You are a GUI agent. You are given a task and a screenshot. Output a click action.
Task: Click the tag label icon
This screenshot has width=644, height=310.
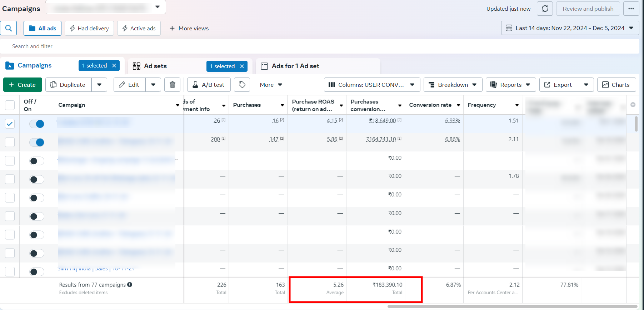[242, 85]
